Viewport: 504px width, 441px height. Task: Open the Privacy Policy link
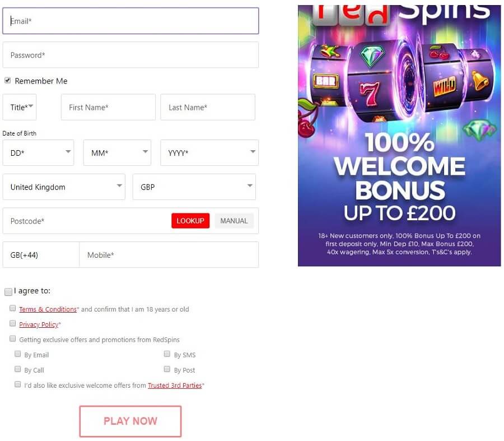click(39, 324)
